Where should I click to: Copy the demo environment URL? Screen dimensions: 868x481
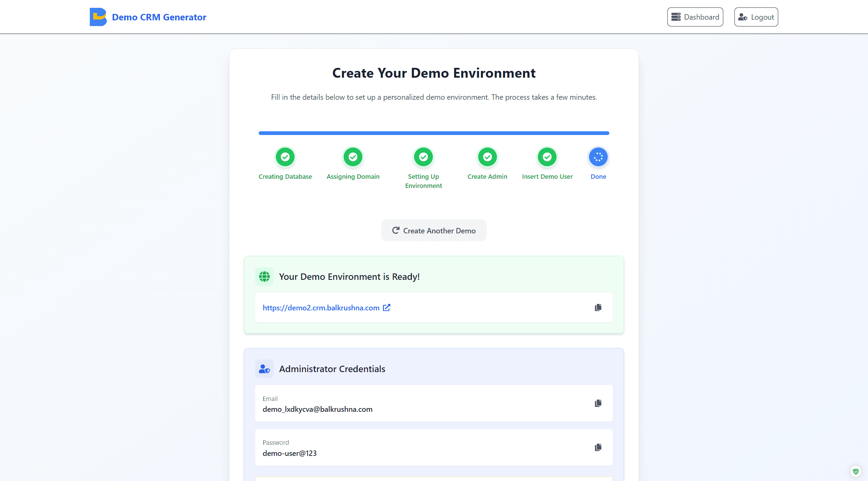[x=598, y=307]
